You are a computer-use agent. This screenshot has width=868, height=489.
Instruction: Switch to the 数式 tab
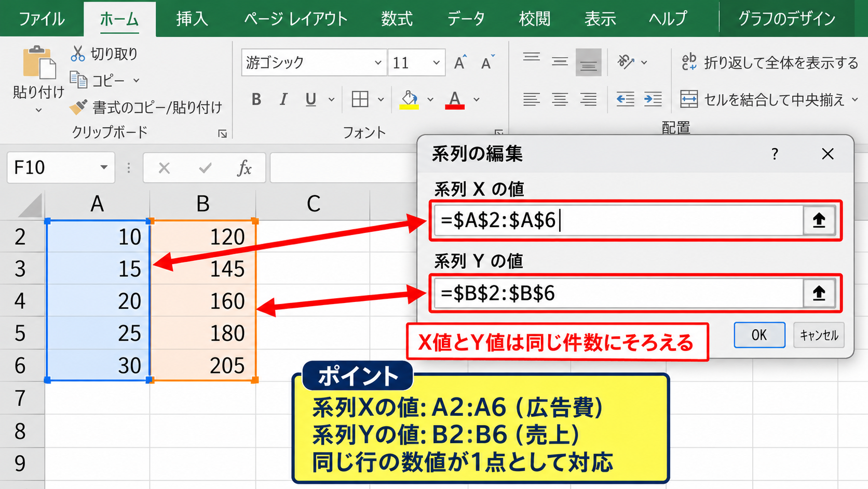pyautogui.click(x=397, y=19)
